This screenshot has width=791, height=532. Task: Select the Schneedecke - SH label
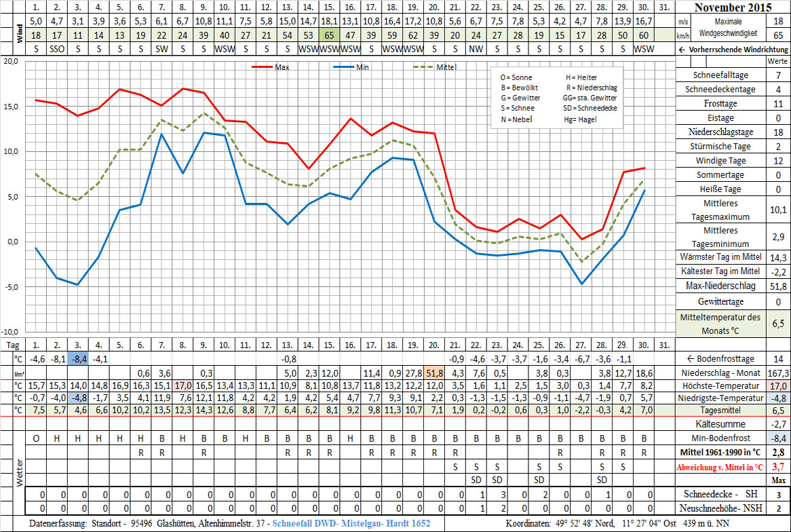720,495
